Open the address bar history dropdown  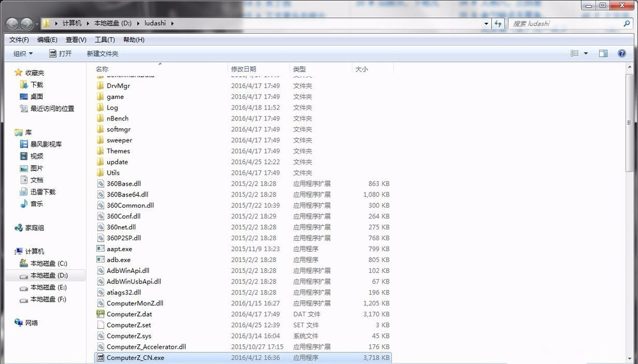[x=486, y=24]
